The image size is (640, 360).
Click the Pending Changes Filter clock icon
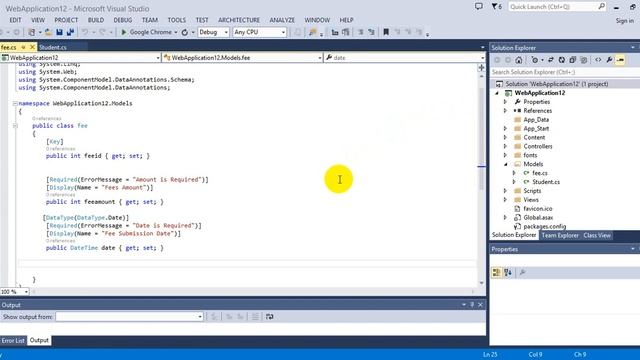pyautogui.click(x=535, y=60)
